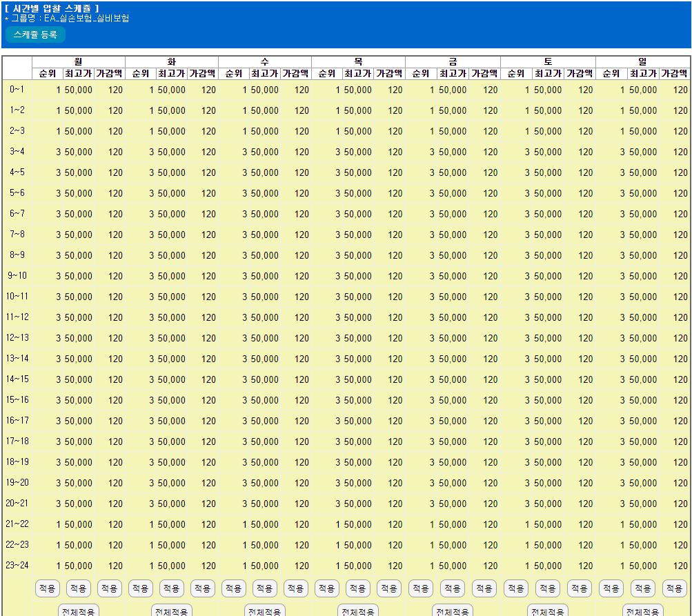
Task: Apply Sunday's 최고가 column with 적용
Action: (643, 588)
